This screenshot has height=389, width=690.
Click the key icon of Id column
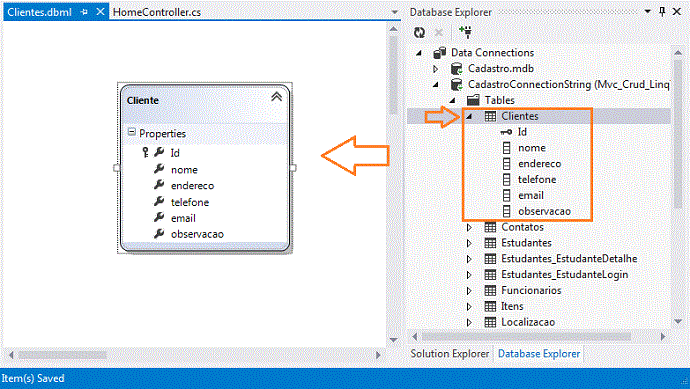pos(506,132)
